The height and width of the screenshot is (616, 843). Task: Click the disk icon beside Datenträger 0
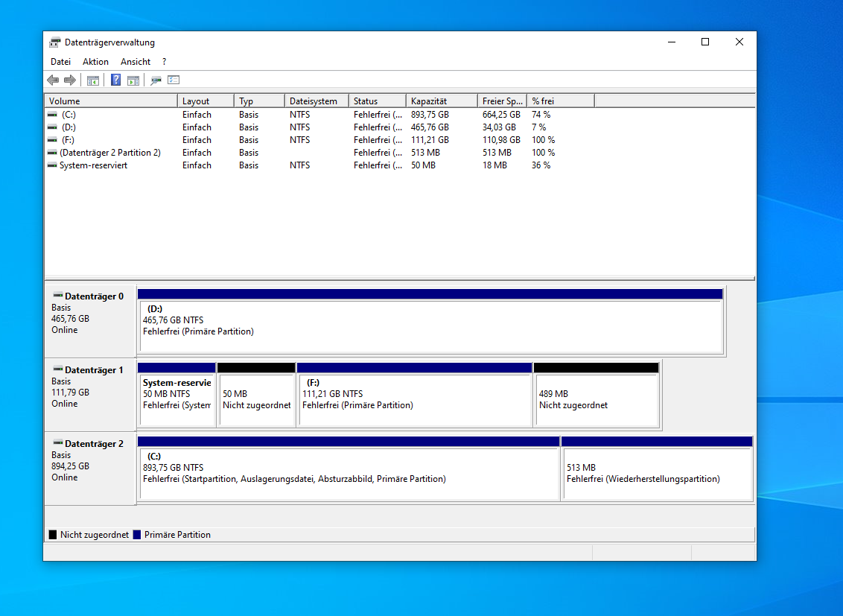[x=57, y=295]
